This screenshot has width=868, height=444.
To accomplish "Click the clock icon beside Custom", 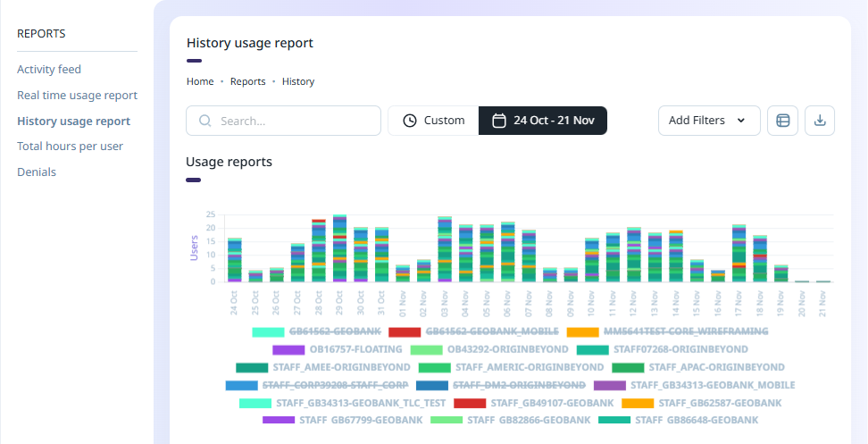I will [410, 121].
